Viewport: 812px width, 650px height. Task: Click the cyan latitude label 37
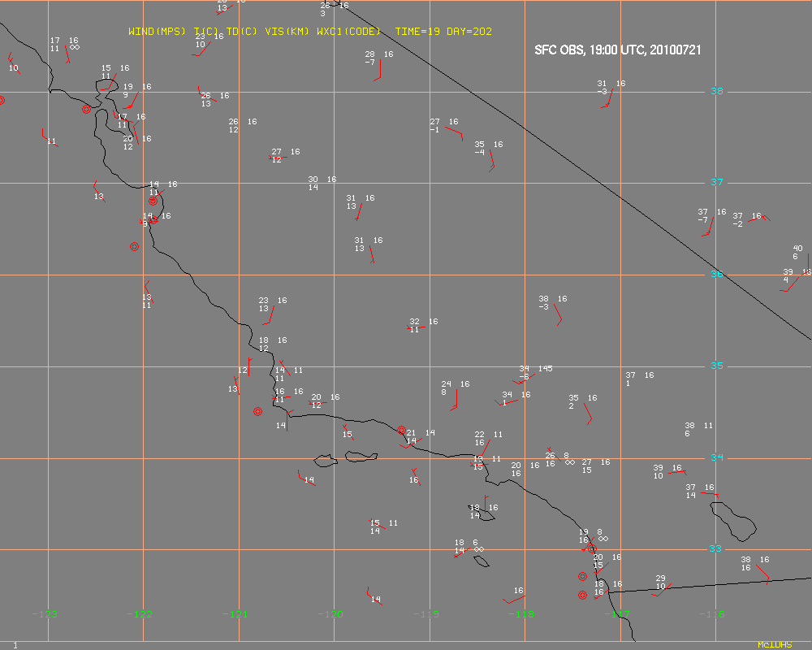717,182
